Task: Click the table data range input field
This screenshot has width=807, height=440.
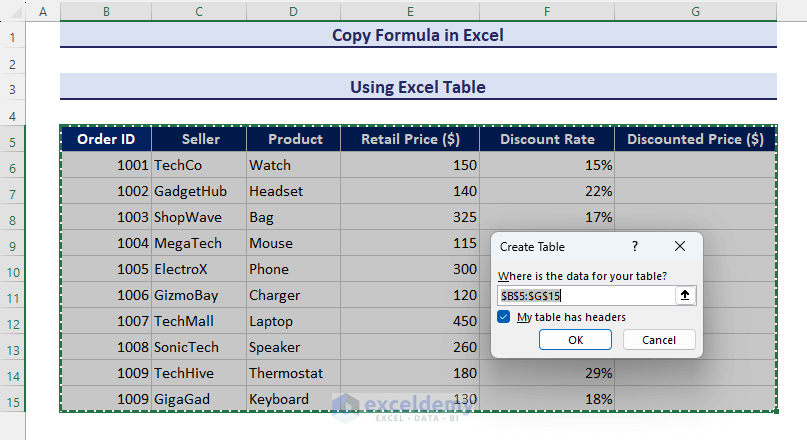Action: click(586, 296)
